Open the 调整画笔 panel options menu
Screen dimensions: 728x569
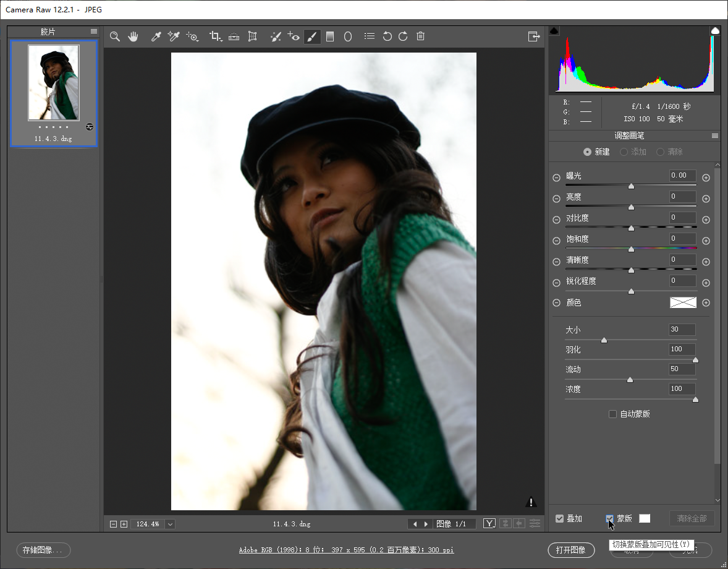click(x=715, y=136)
